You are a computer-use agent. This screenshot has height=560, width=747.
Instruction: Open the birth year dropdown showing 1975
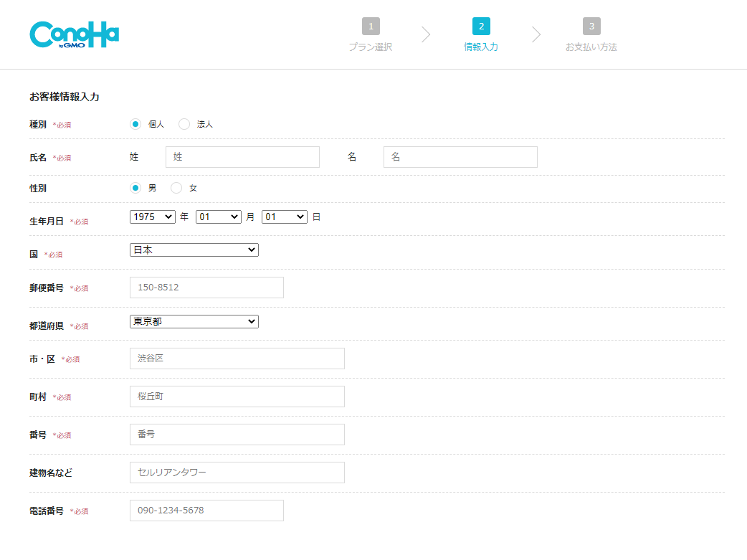pyautogui.click(x=153, y=217)
